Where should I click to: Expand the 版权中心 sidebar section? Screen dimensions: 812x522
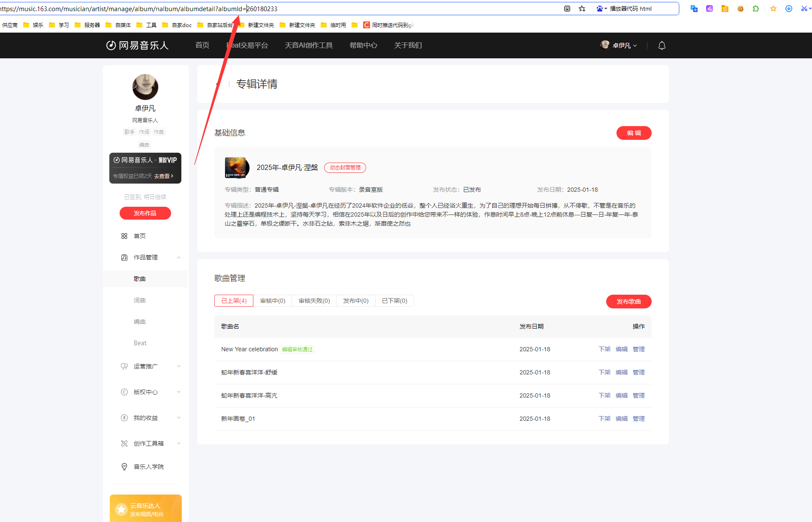pos(179,392)
